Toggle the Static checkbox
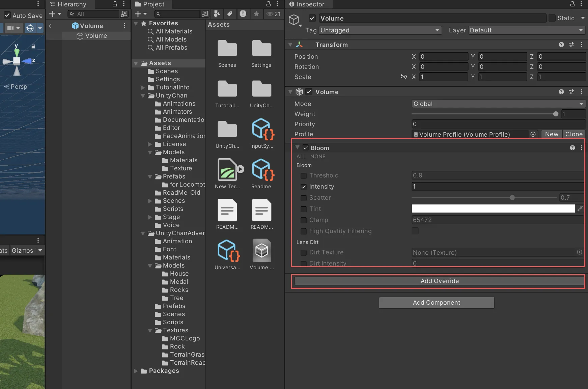 tap(552, 18)
